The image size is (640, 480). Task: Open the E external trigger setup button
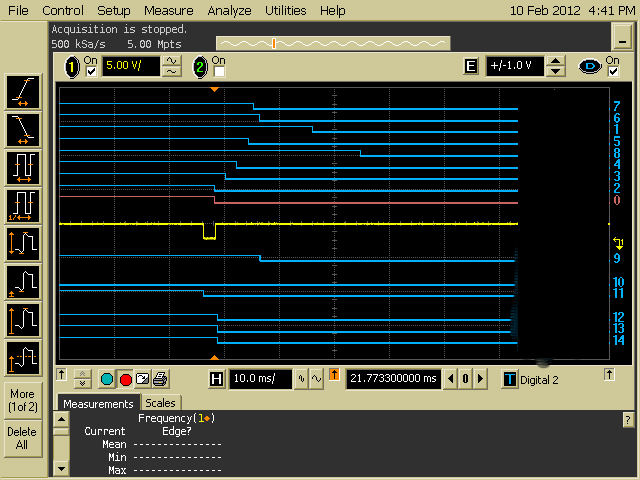(471, 66)
